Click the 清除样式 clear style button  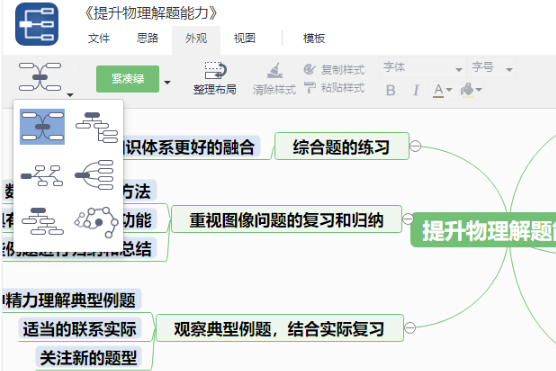coord(274,79)
